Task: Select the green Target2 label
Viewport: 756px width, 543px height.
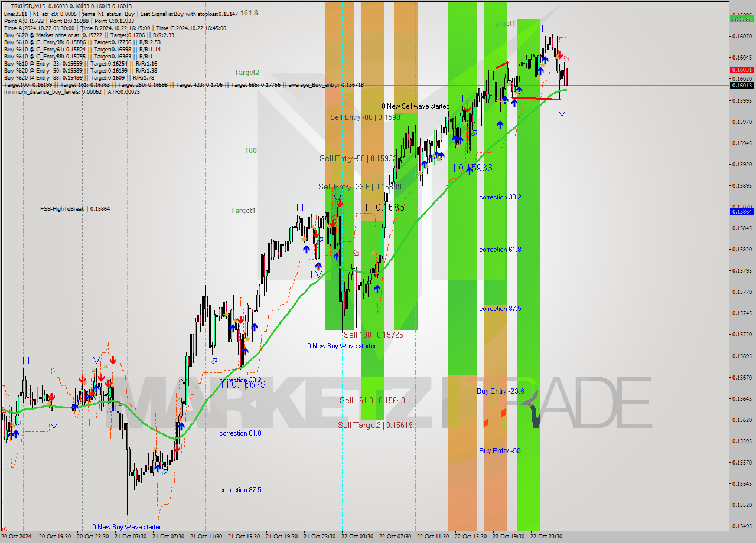Action: pos(247,72)
